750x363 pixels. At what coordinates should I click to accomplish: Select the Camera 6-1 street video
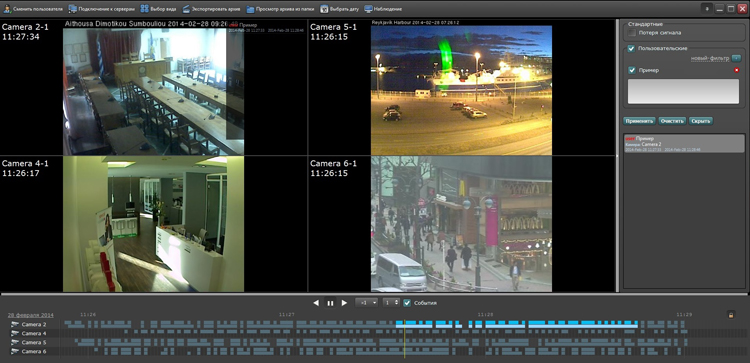tap(462, 224)
